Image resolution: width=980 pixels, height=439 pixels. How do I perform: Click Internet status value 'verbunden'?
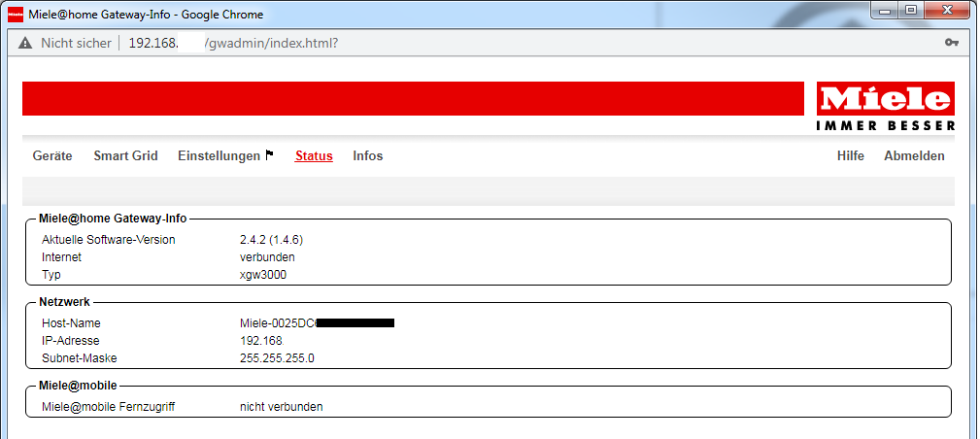(x=267, y=257)
